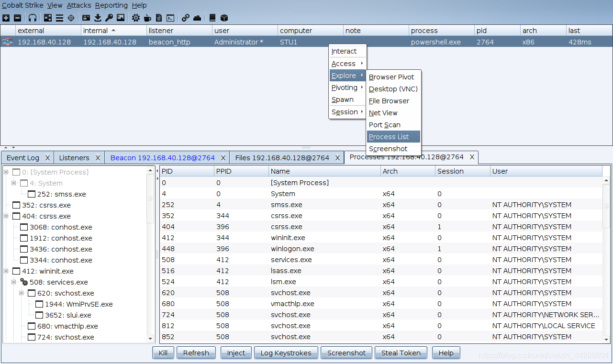This screenshot has height=364, width=613.
Task: Show targets view with crosshair icon
Action: tap(71, 18)
